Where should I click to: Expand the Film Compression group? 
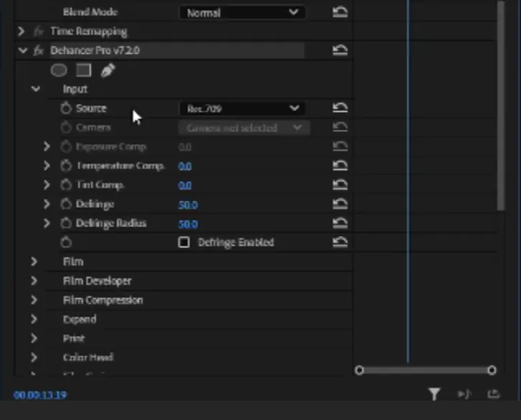34,300
